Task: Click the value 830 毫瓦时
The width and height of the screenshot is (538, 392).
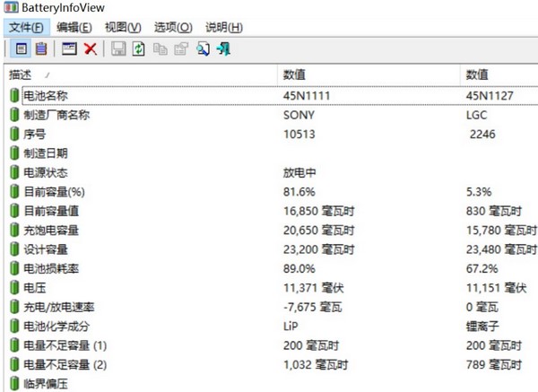Action: (494, 211)
